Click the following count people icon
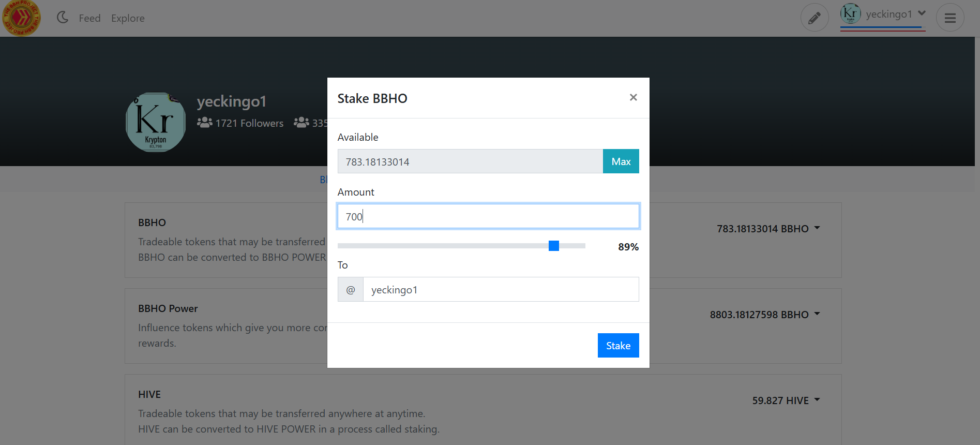The width and height of the screenshot is (980, 445). (x=301, y=123)
